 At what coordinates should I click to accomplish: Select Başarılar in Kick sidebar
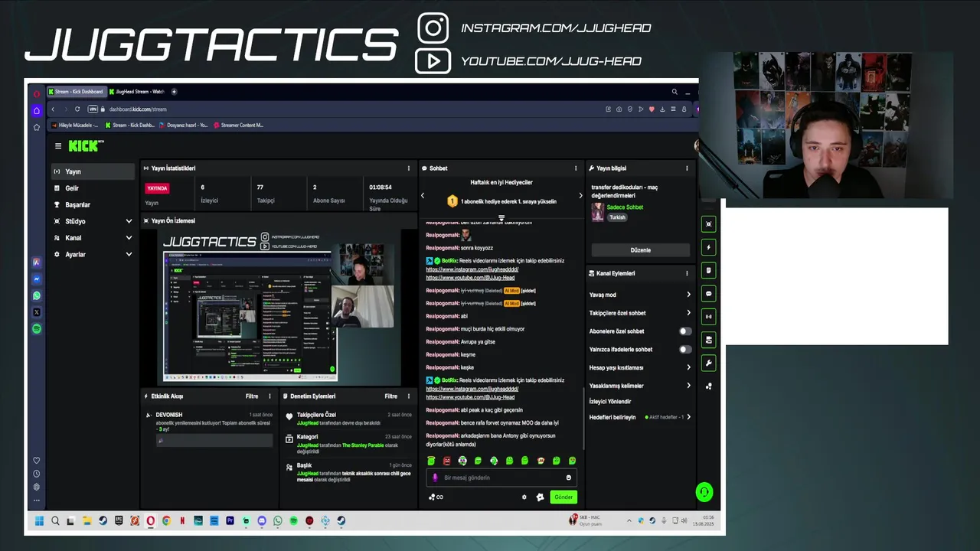(93, 205)
